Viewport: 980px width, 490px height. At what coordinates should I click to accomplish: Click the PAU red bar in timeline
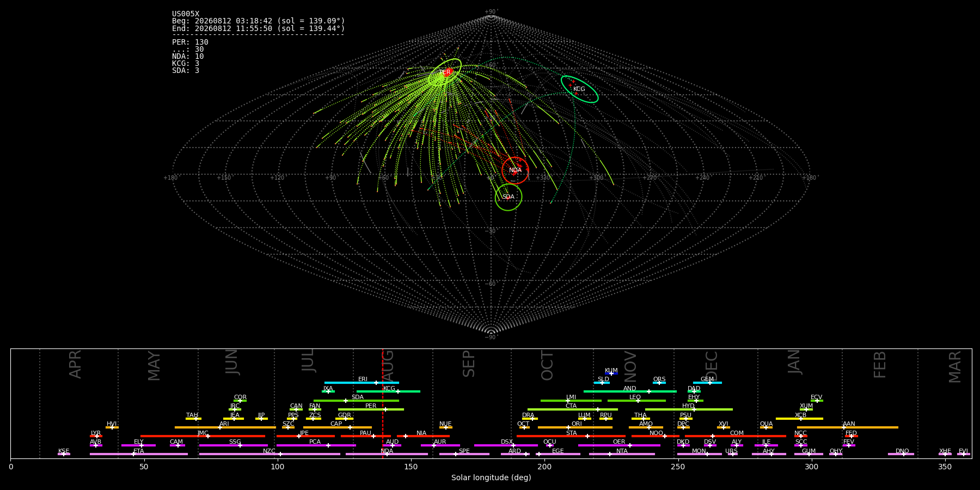365,436
